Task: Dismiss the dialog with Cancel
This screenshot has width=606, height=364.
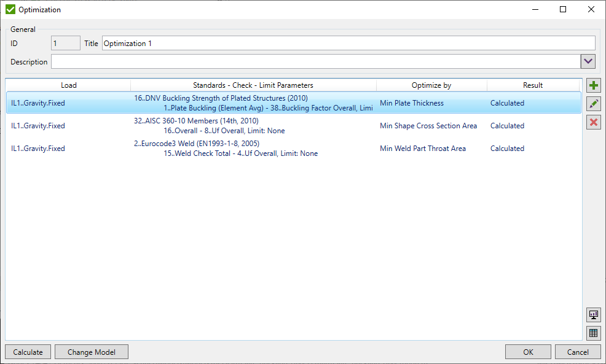Action: [578, 352]
